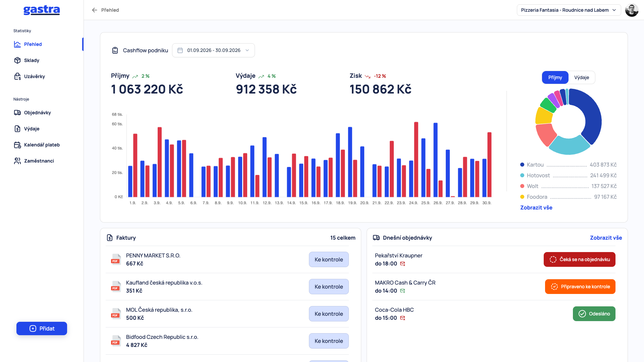Click the Dnešní objednávky truck icon
Viewport: 644px width, 362px height.
[376, 238]
